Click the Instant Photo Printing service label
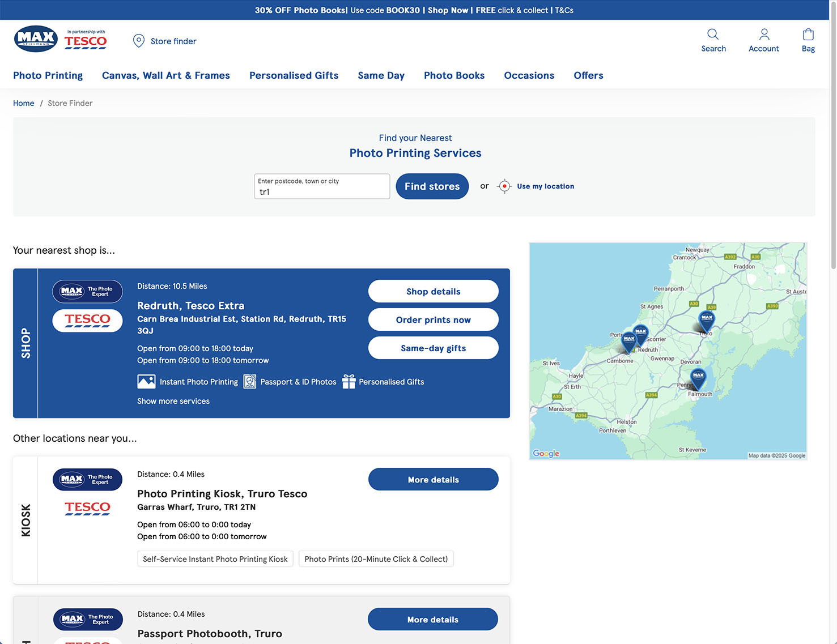 (199, 382)
